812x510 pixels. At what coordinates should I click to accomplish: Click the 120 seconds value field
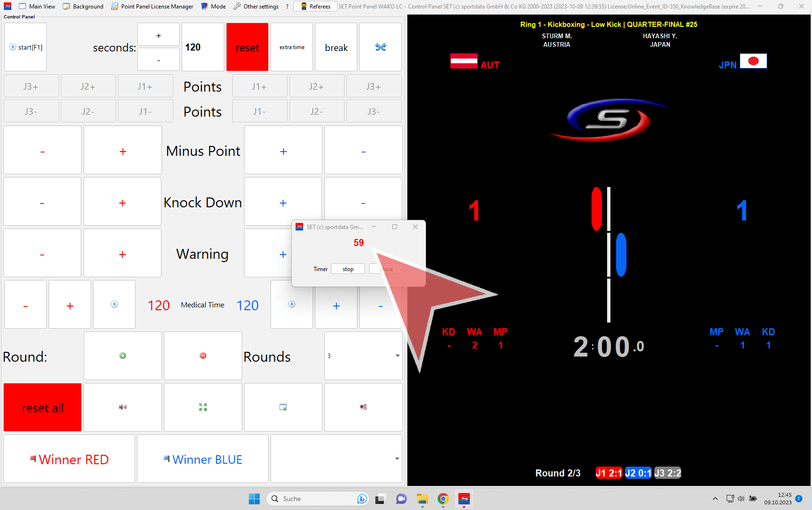(203, 47)
